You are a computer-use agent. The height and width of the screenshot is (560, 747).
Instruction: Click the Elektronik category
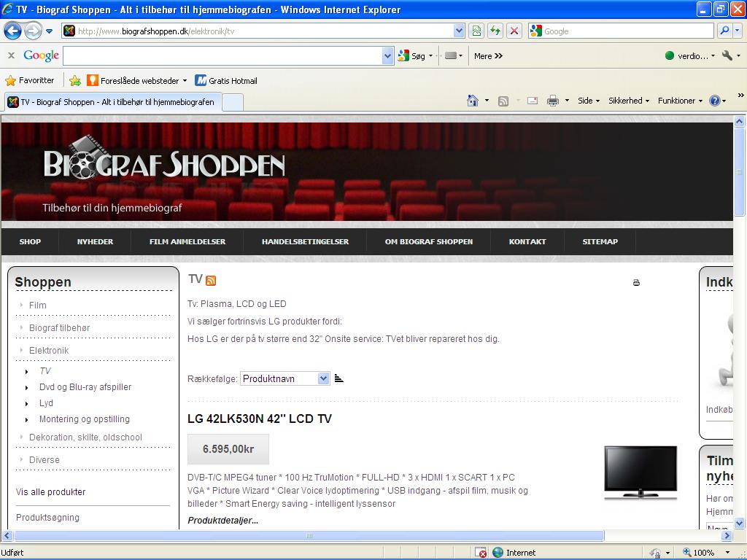[49, 351]
